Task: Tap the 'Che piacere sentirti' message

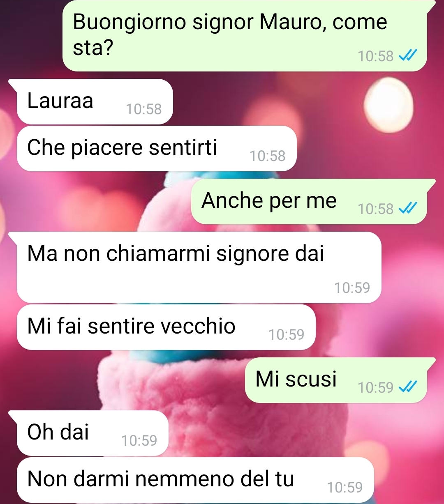Action: 157,148
